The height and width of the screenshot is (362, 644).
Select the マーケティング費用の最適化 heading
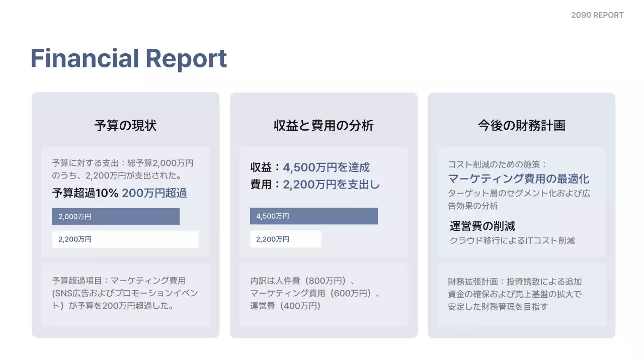click(519, 178)
